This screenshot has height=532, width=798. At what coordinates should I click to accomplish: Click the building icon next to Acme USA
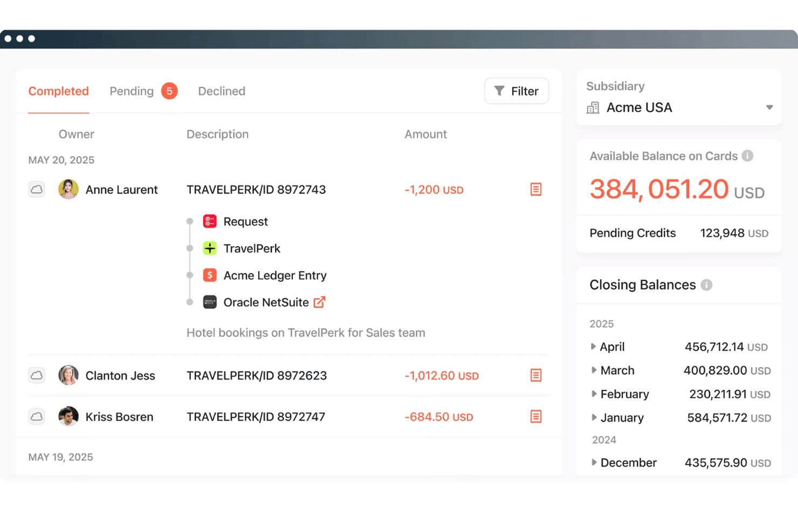click(x=593, y=108)
